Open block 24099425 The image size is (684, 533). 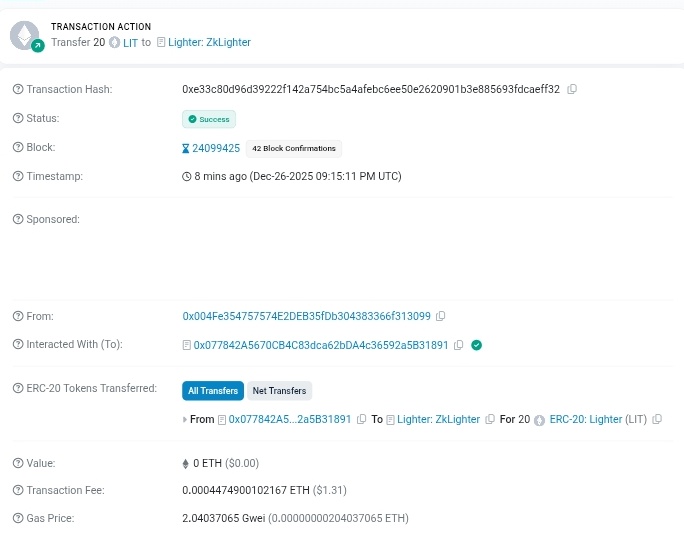coord(216,148)
